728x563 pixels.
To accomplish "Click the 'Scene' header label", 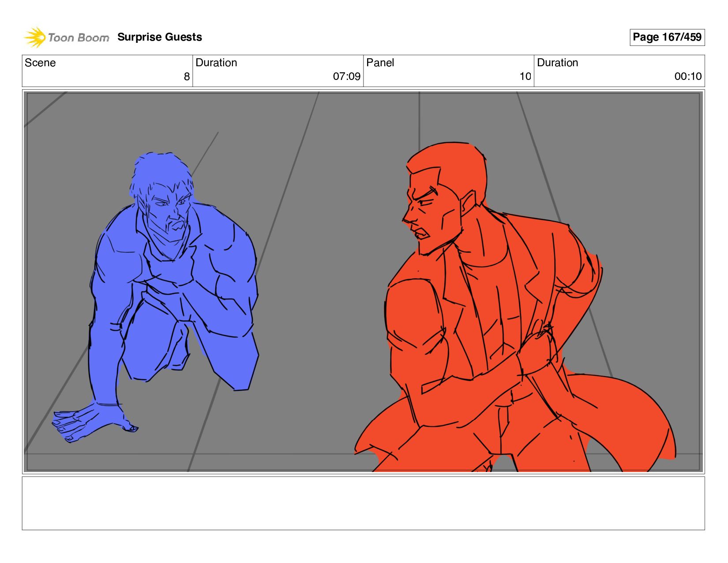I will [x=40, y=63].
